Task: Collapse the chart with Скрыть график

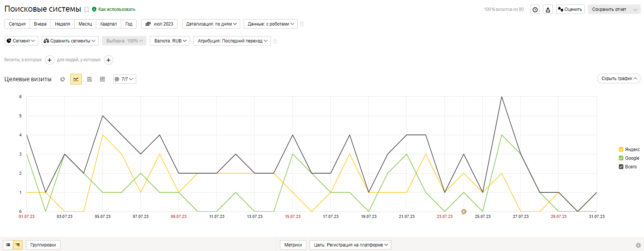Action: coord(618,79)
